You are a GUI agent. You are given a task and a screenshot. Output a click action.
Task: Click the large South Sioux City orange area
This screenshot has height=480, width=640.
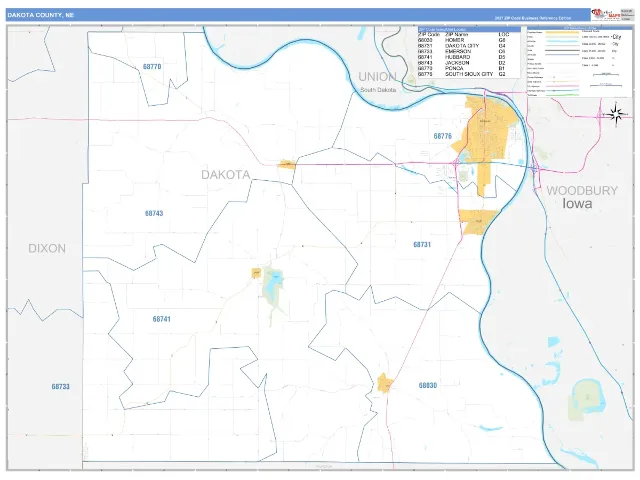[x=488, y=133]
